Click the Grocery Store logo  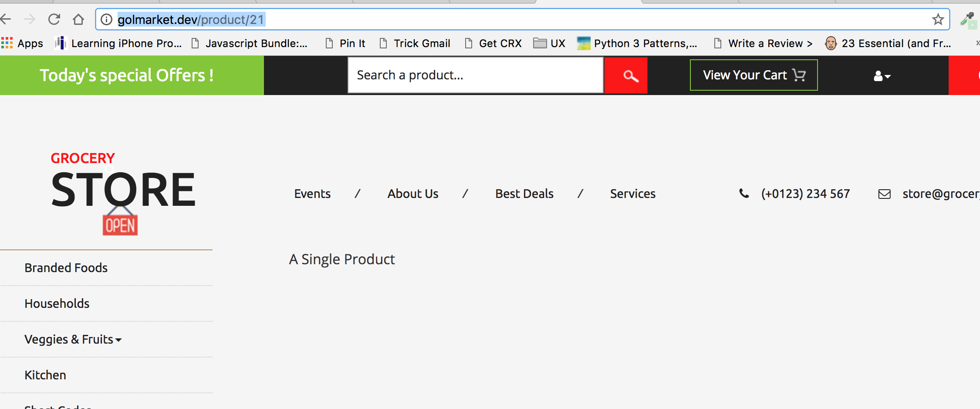pos(123,192)
